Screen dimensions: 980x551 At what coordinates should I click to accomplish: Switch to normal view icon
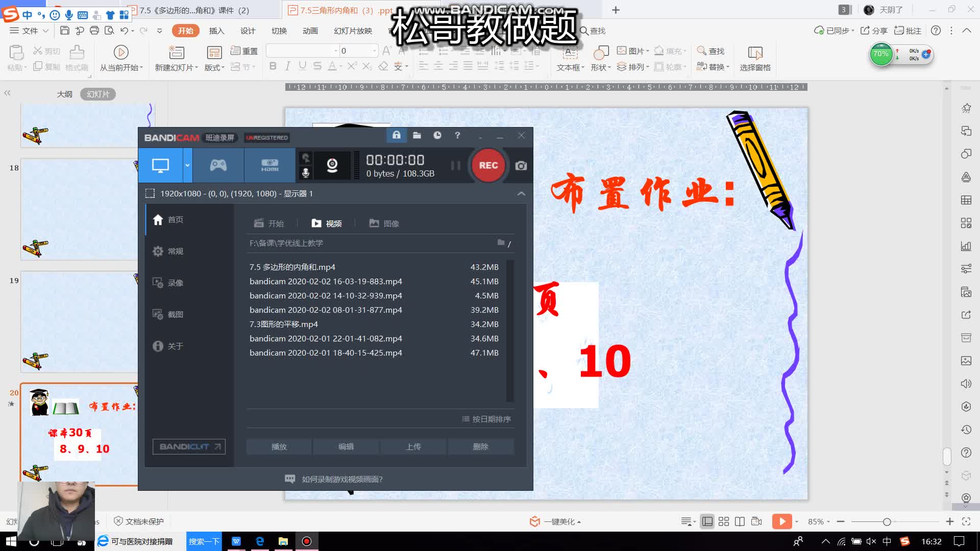(x=707, y=521)
